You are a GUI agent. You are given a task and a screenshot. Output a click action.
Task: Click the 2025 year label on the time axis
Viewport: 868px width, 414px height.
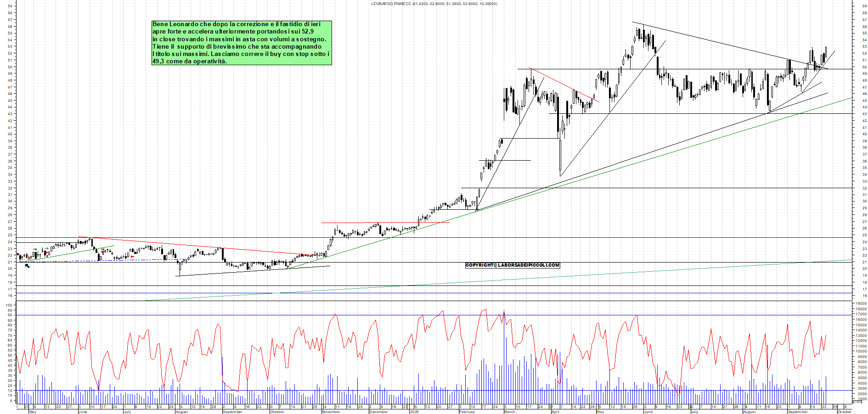[414, 412]
